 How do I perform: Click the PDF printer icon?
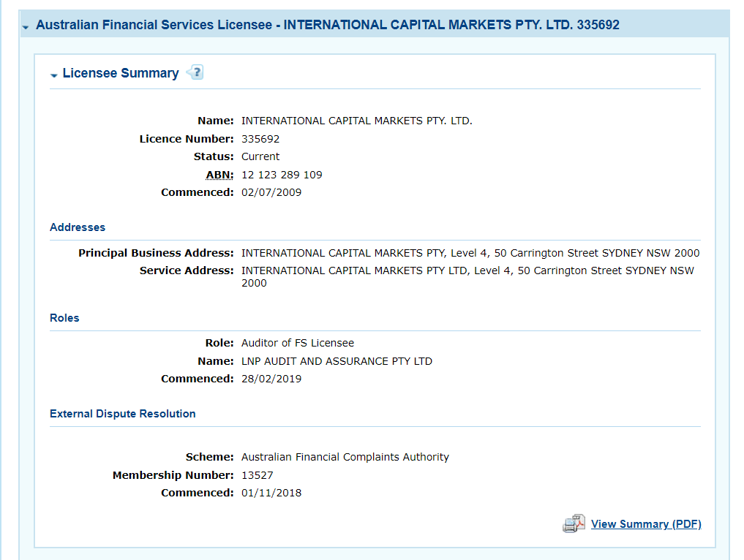(x=574, y=523)
